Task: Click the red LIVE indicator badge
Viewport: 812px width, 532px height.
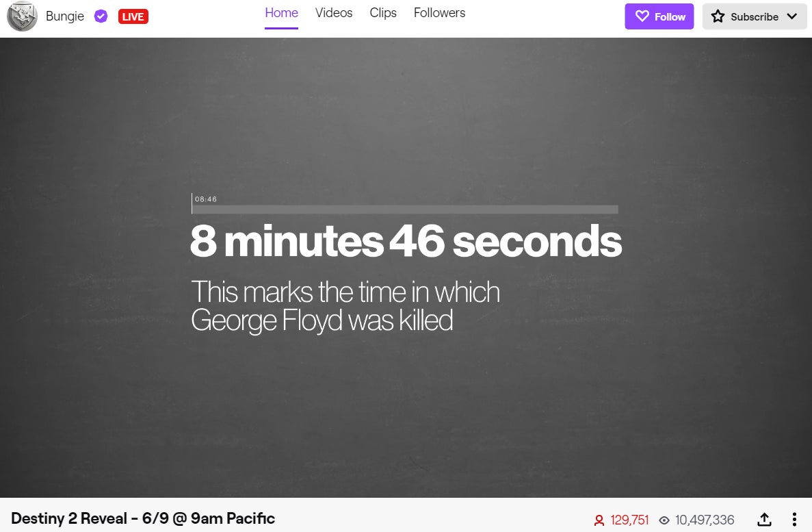Action: pyautogui.click(x=133, y=16)
